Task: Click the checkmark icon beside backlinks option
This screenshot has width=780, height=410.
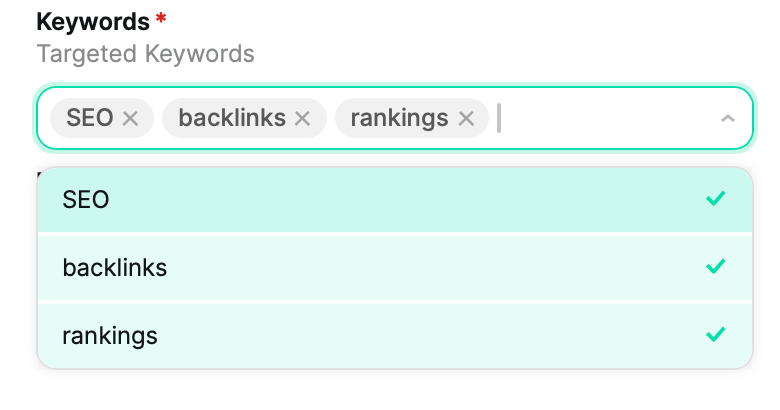Action: point(715,267)
